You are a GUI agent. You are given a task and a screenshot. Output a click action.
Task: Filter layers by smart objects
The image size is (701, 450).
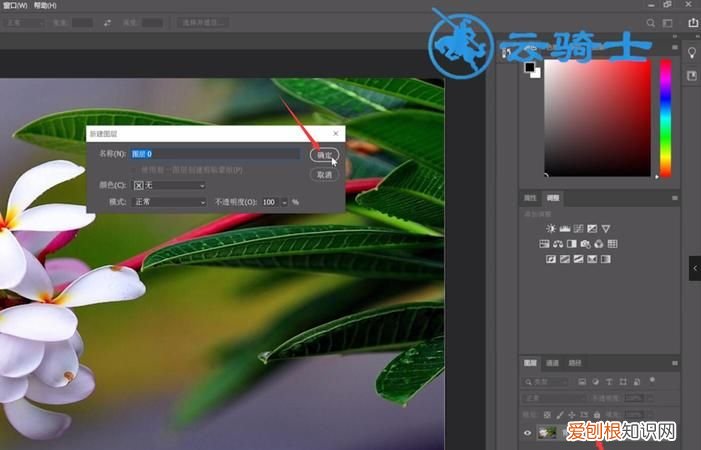point(637,382)
